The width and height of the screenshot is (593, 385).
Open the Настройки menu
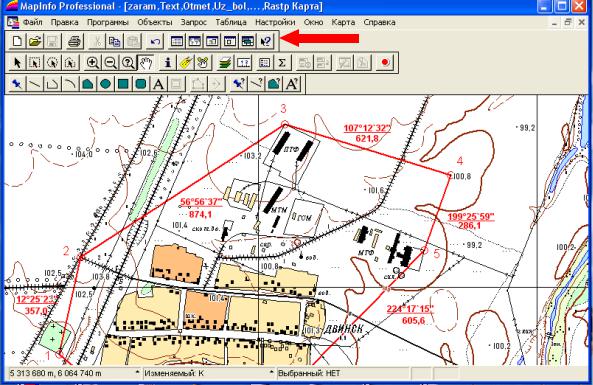coord(275,22)
